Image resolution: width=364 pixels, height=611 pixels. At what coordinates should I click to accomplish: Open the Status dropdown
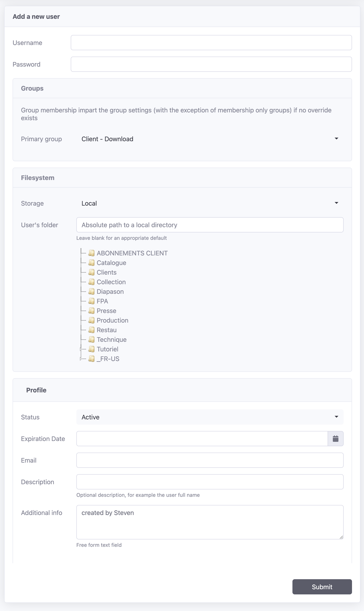click(x=210, y=417)
